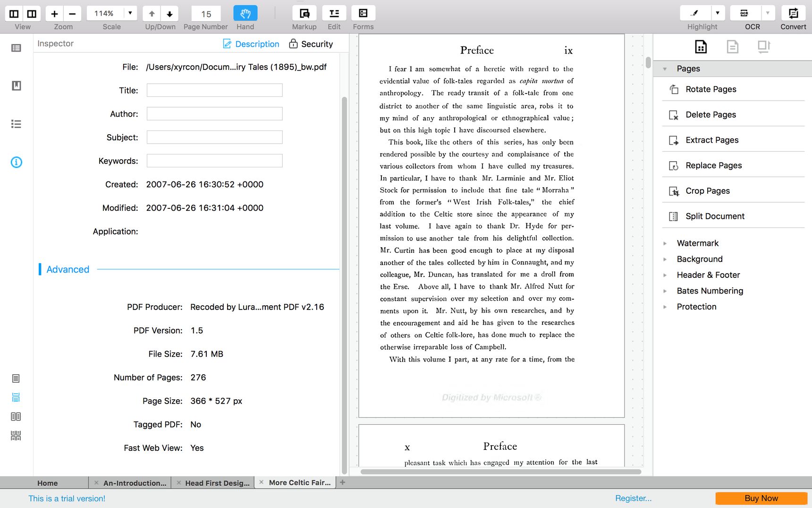This screenshot has height=508, width=812.
Task: Click the page number field showing 15
Action: 206,14
